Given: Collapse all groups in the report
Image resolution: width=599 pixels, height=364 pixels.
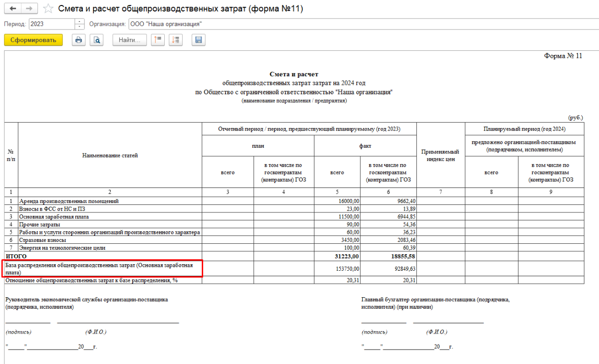Looking at the screenshot, I should point(158,40).
